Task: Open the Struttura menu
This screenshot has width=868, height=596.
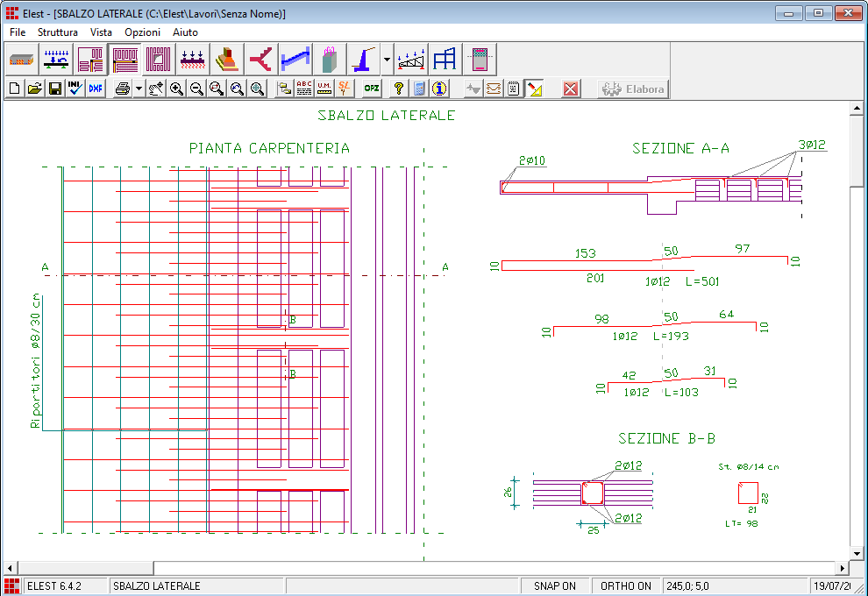Action: click(58, 32)
